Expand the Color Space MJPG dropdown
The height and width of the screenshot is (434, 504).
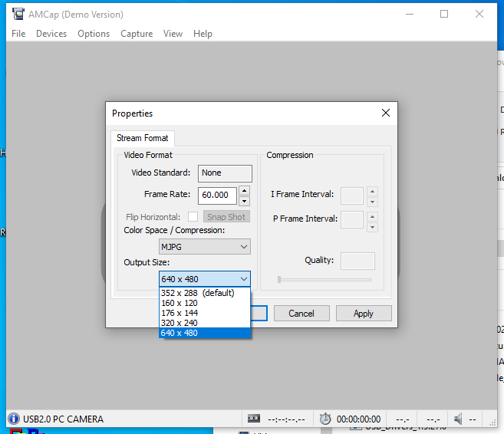pos(205,247)
